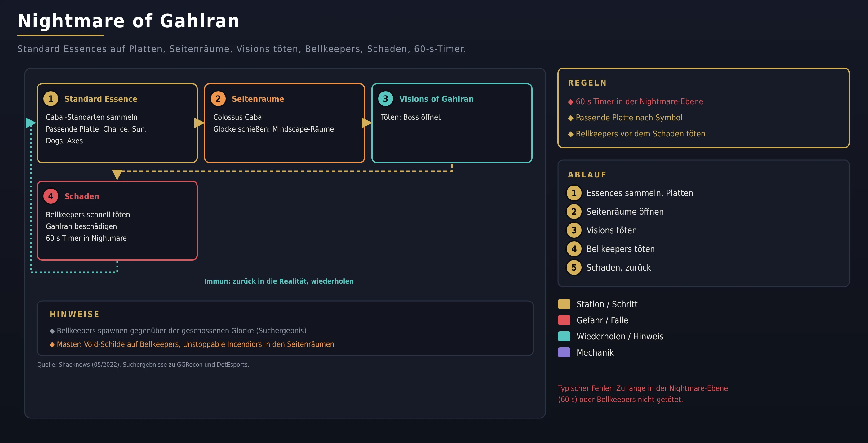Click the Quelle Shacknews source line
The width and height of the screenshot is (868, 443).
tap(143, 365)
